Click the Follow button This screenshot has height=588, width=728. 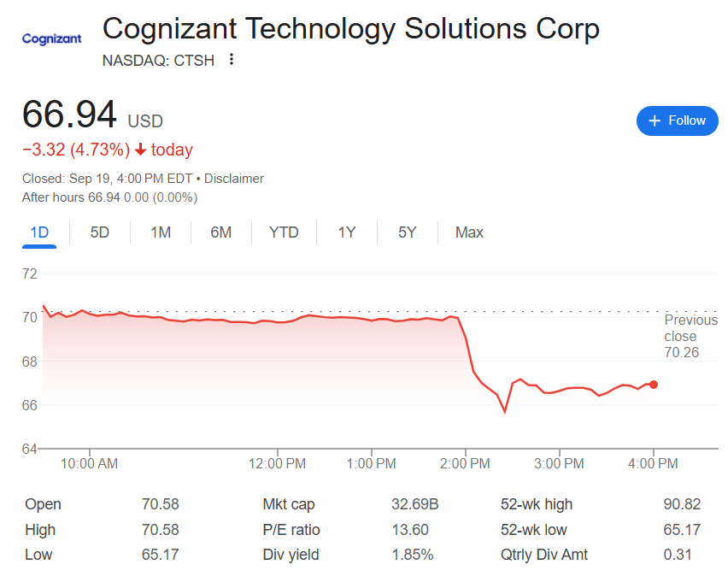click(x=678, y=121)
